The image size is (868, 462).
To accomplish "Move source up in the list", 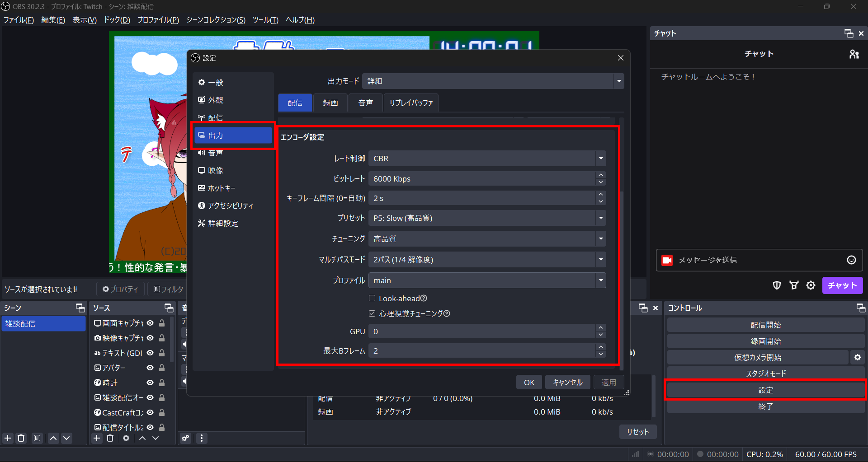I will click(x=142, y=438).
